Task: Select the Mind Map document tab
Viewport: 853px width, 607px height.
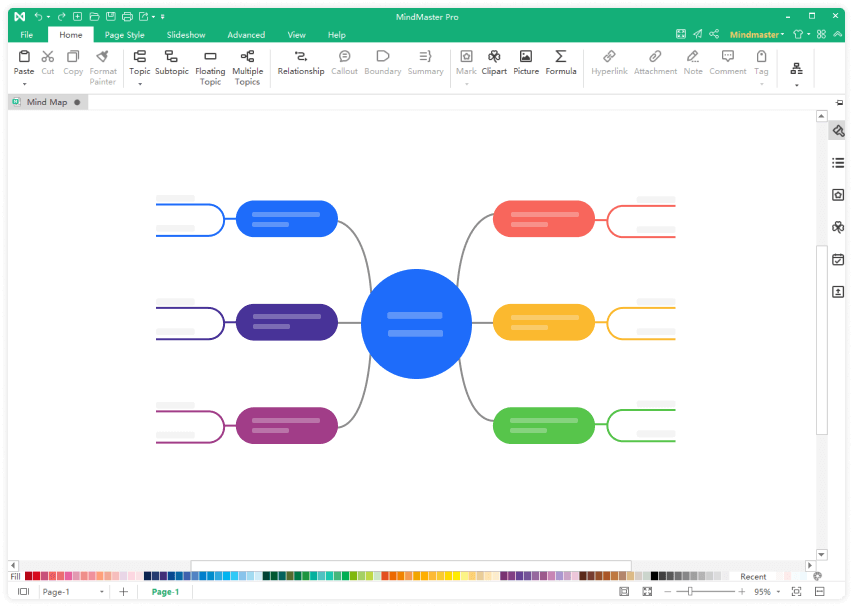Action: tap(48, 102)
